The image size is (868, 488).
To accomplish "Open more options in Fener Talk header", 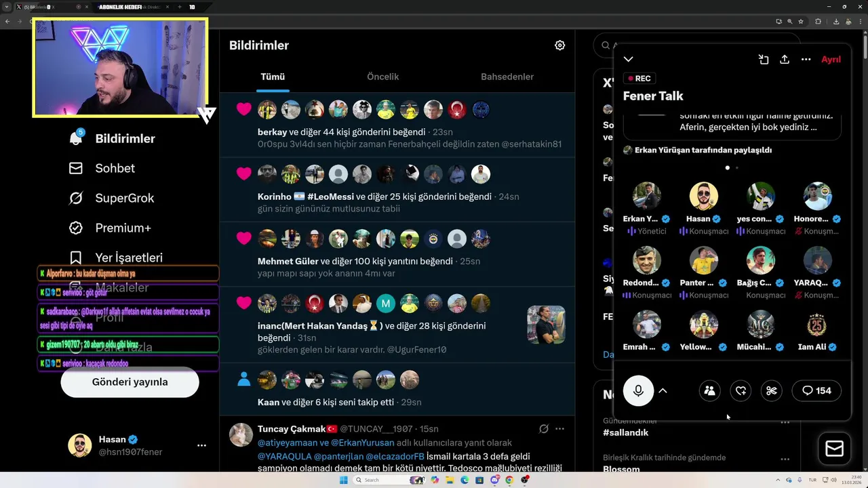I will tap(806, 60).
